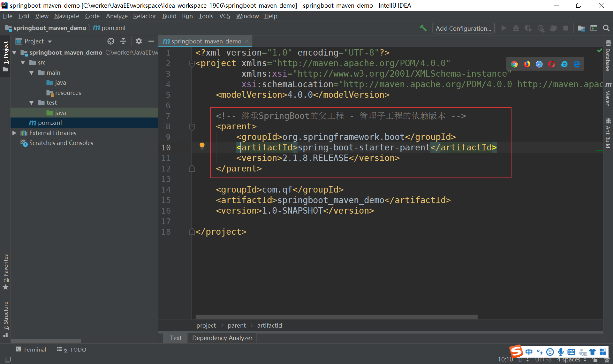Open the Project view dropdown
The height and width of the screenshot is (364, 613).
(50, 42)
